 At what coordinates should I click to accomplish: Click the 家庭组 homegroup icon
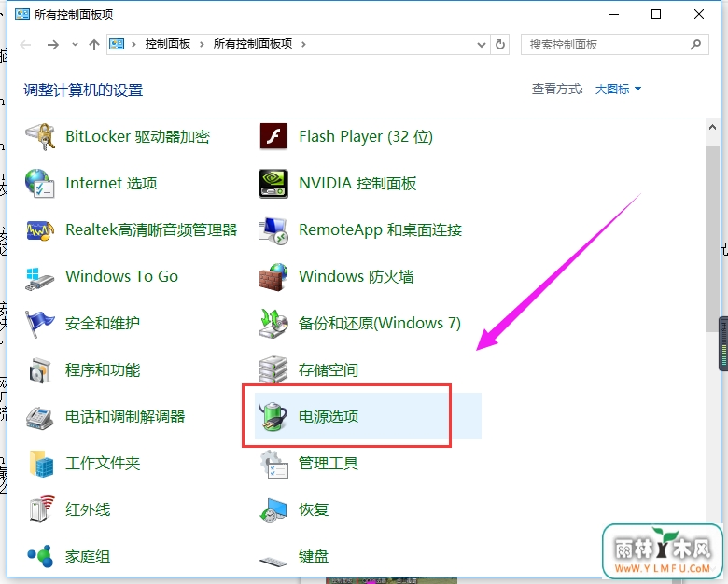pyautogui.click(x=40, y=556)
